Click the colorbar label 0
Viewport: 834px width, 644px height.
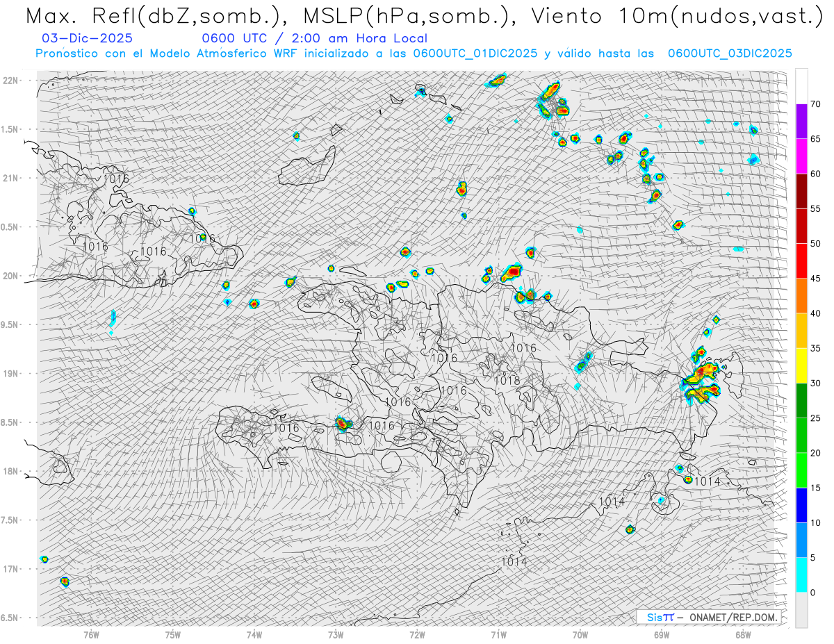pos(812,592)
